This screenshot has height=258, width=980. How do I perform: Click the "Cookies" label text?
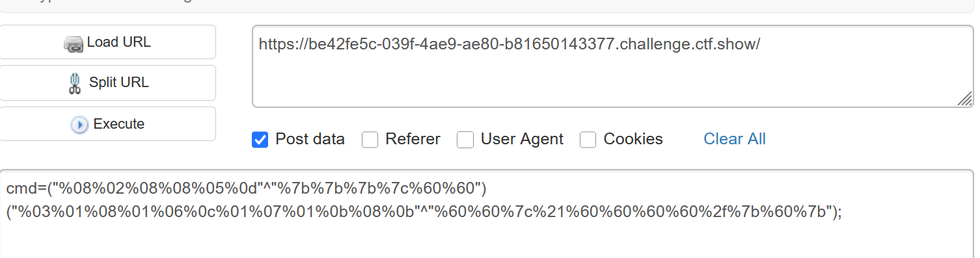633,139
